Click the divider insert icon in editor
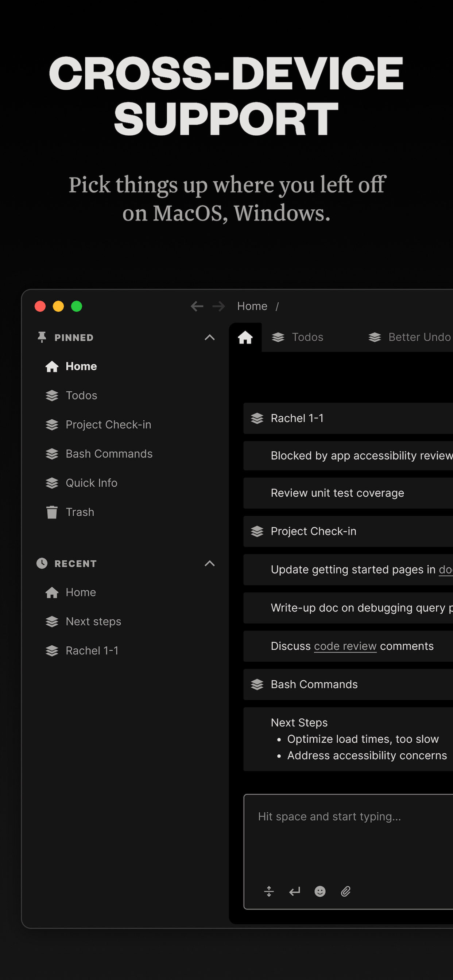 pyautogui.click(x=269, y=891)
